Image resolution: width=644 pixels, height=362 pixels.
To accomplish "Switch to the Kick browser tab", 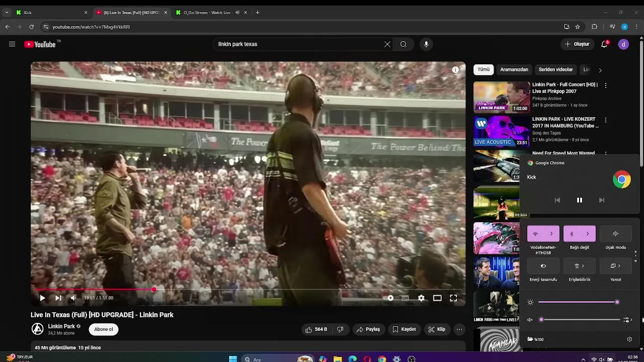I will (x=51, y=13).
